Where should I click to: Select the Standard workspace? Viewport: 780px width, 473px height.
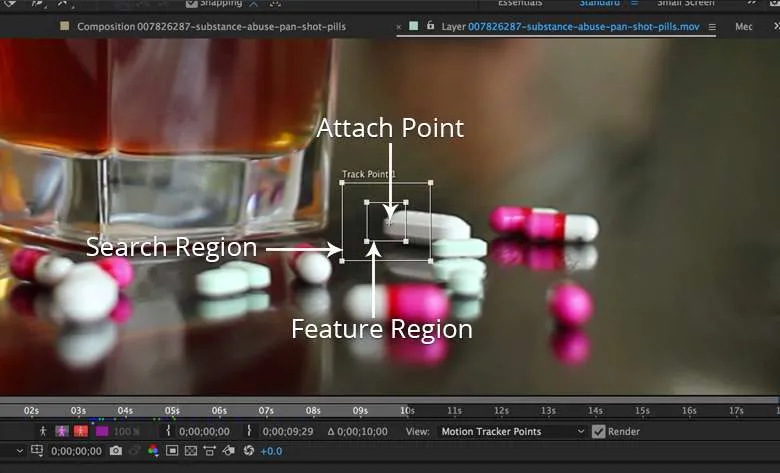[x=599, y=4]
